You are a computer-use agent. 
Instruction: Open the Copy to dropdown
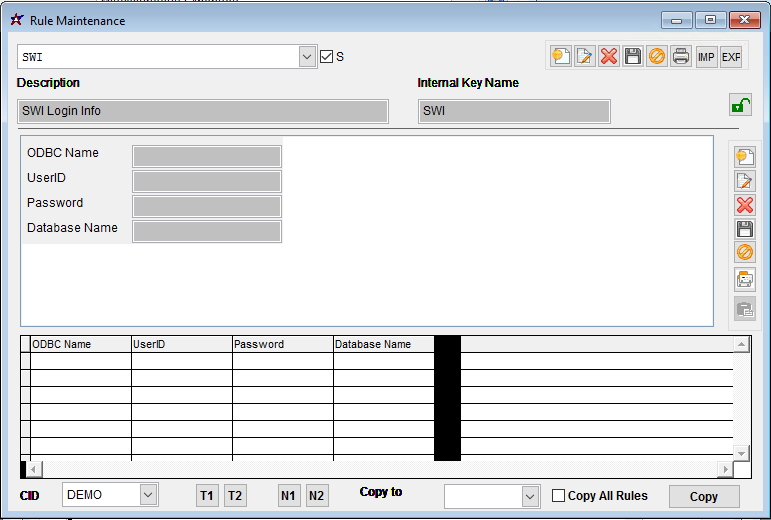coord(530,496)
